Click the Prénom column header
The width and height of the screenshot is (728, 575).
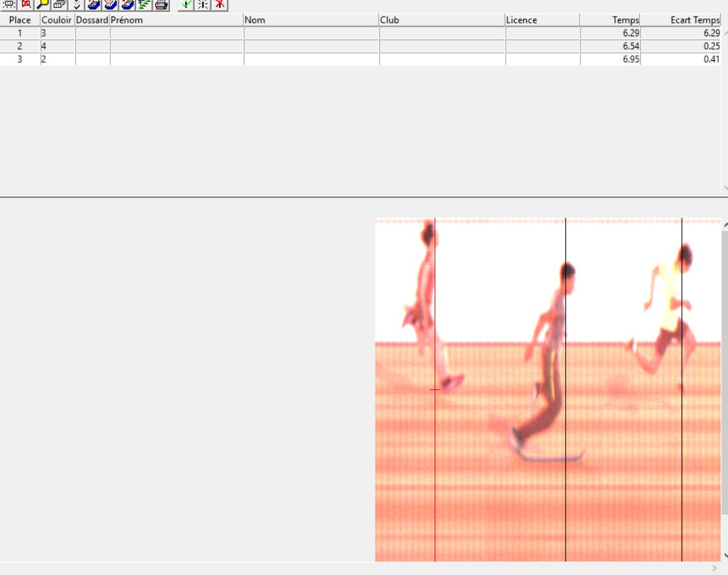tap(177, 20)
